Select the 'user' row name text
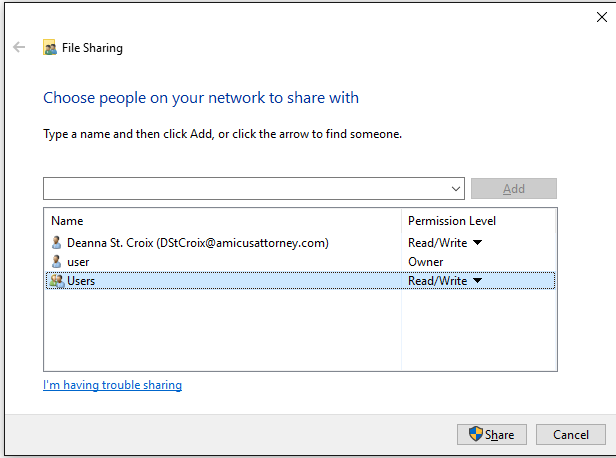Image resolution: width=616 pixels, height=458 pixels. pyautogui.click(x=78, y=262)
